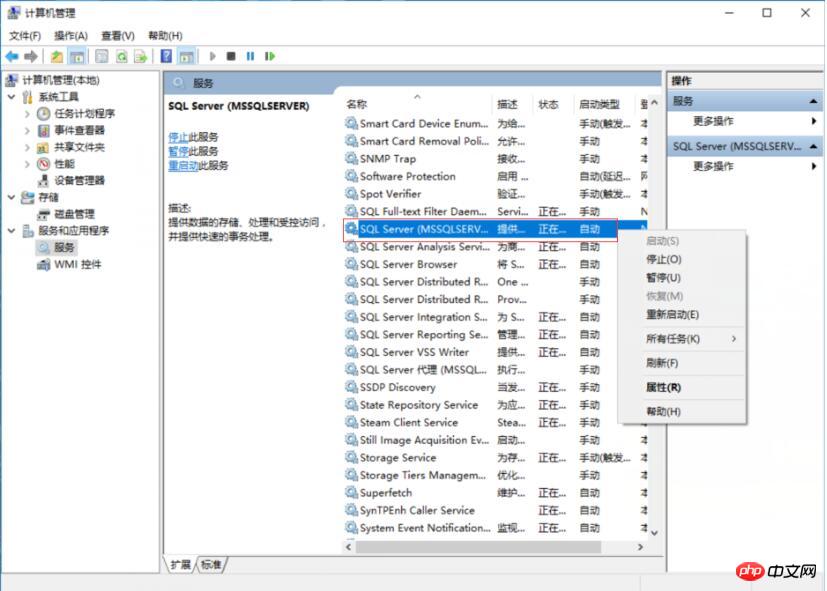Screen dimensions: 827x591
Task: Open Help via the blue question-mark icon
Action: pyautogui.click(x=166, y=56)
